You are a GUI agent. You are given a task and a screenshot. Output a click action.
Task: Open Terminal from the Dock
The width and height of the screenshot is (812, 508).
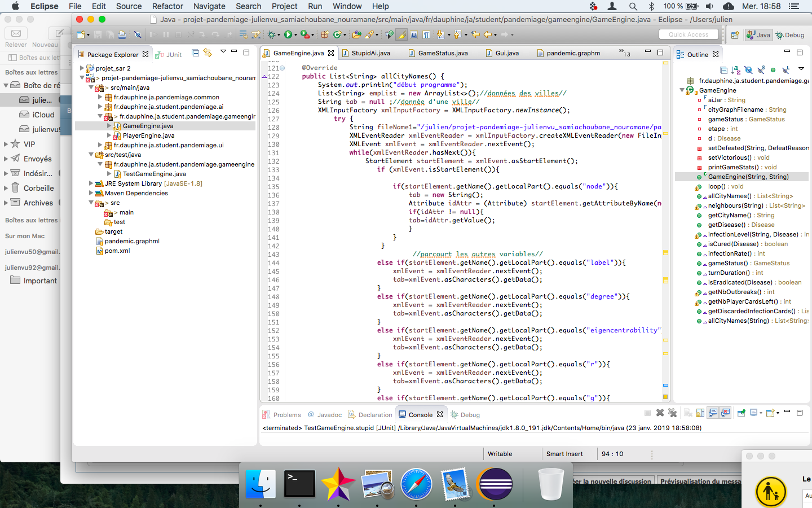(x=299, y=484)
